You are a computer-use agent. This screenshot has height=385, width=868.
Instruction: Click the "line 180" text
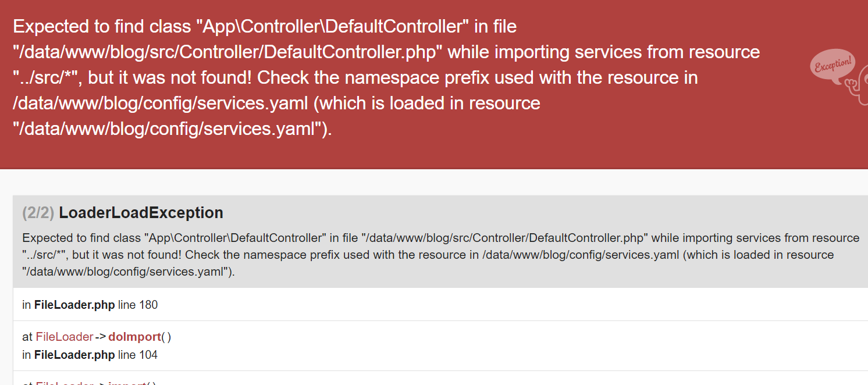click(138, 304)
